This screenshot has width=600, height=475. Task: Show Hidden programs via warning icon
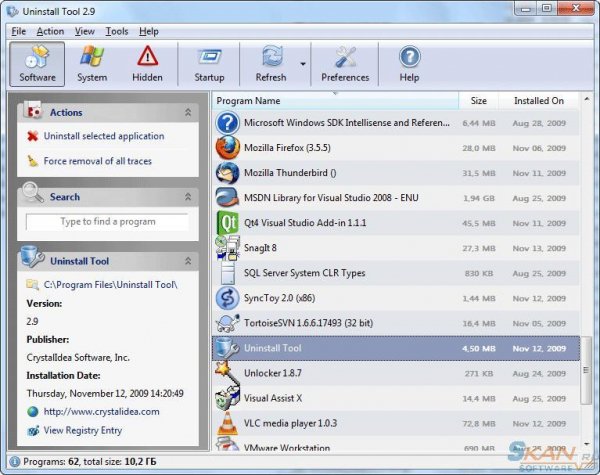coord(147,64)
